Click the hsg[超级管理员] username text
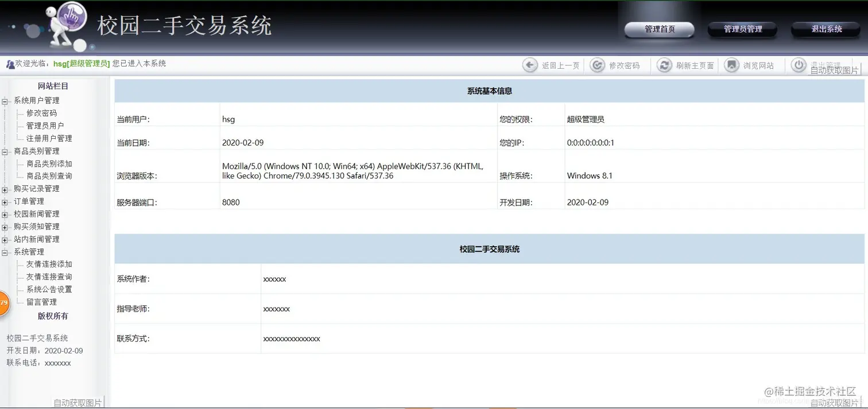The width and height of the screenshot is (868, 409). (x=82, y=64)
